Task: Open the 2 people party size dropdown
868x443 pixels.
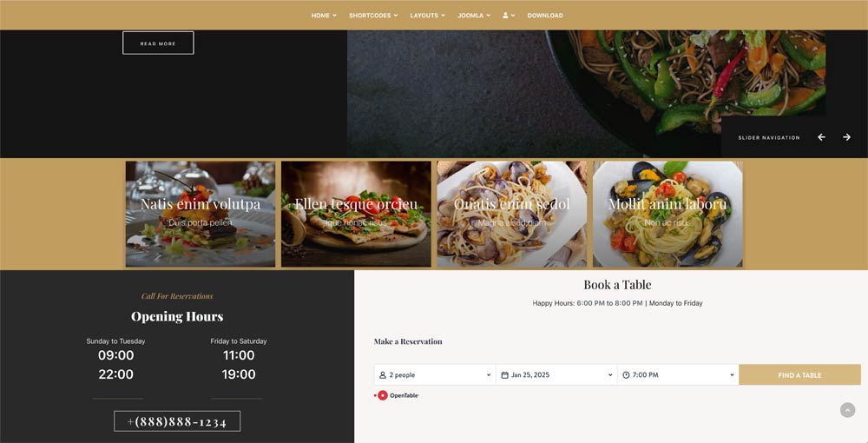Action: tap(435, 375)
